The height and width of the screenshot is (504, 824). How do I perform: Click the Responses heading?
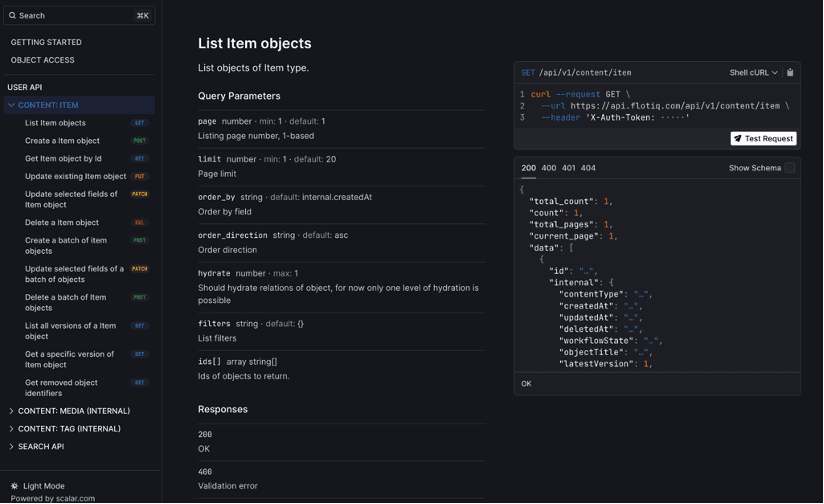(x=223, y=409)
